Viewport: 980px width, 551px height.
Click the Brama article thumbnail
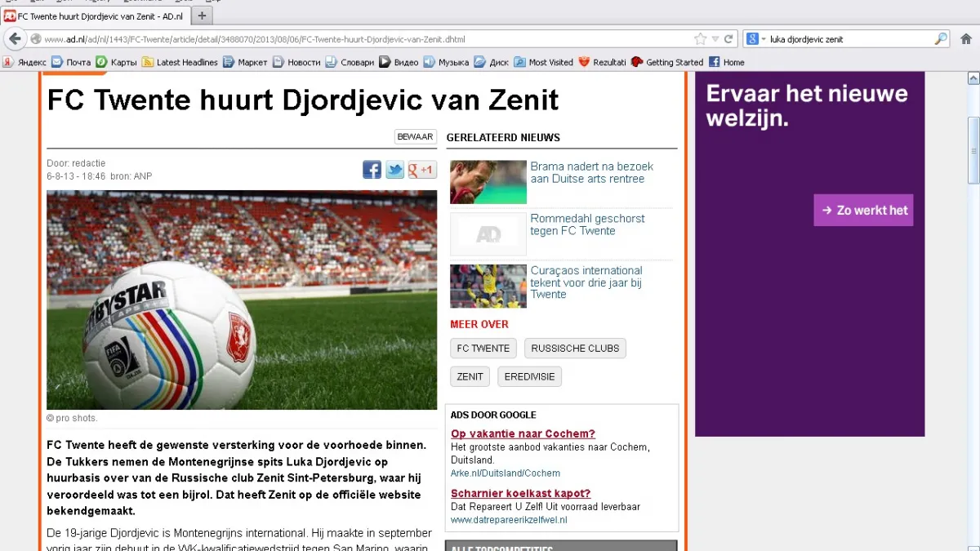point(488,182)
